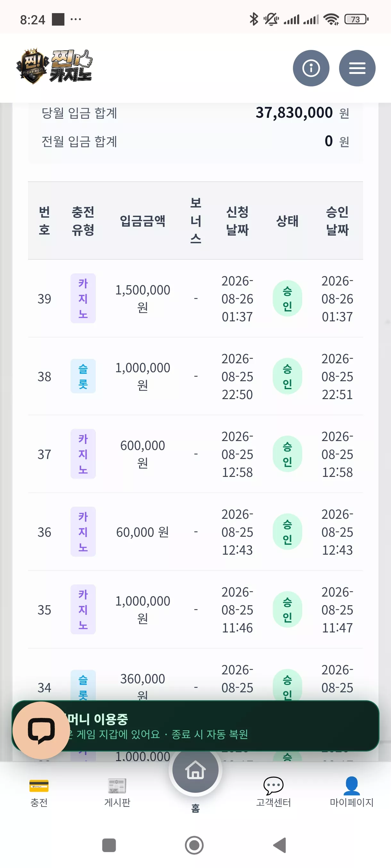Tap Android back triangle button
The height and width of the screenshot is (868, 391).
coord(280,845)
